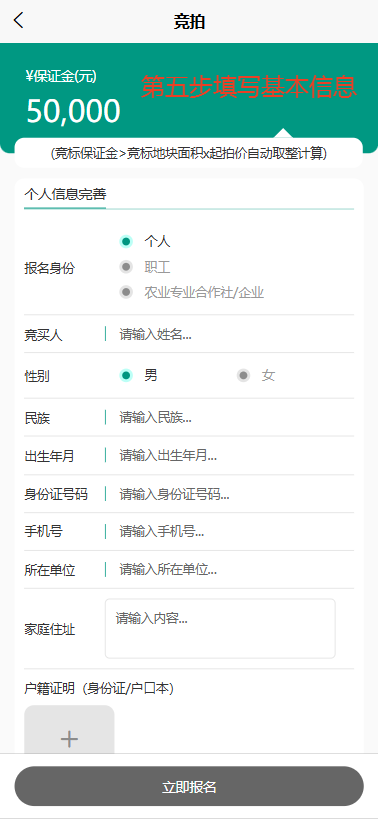Tap the 户籍证明（身份证/户口本）label
This screenshot has height=819, width=378.
[x=99, y=689]
